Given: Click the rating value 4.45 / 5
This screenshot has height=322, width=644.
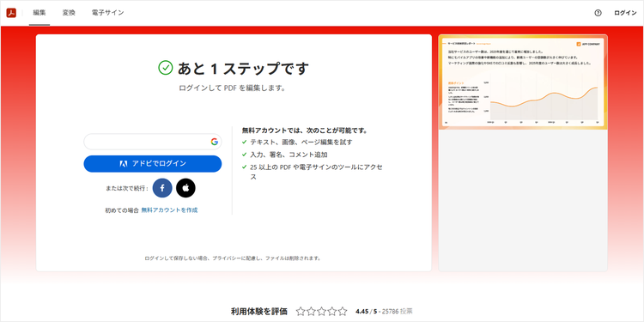Looking at the screenshot, I should [x=366, y=312].
